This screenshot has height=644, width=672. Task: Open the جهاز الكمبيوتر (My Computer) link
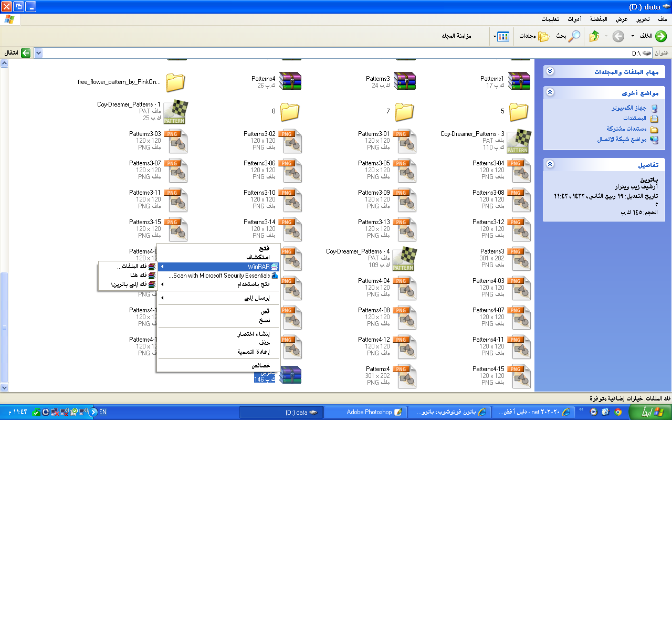(629, 108)
